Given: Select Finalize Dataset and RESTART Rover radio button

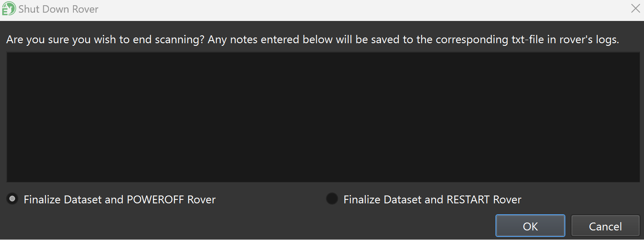Looking at the screenshot, I should tap(332, 199).
